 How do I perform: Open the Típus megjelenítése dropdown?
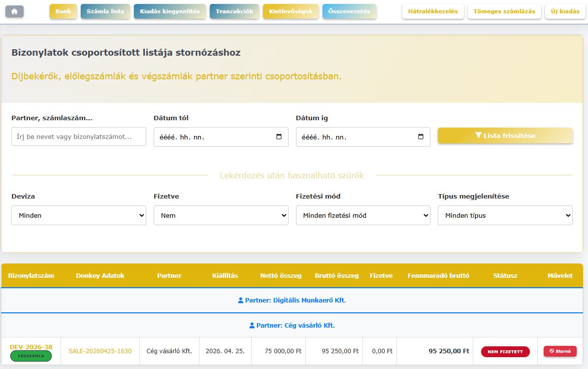click(x=505, y=215)
